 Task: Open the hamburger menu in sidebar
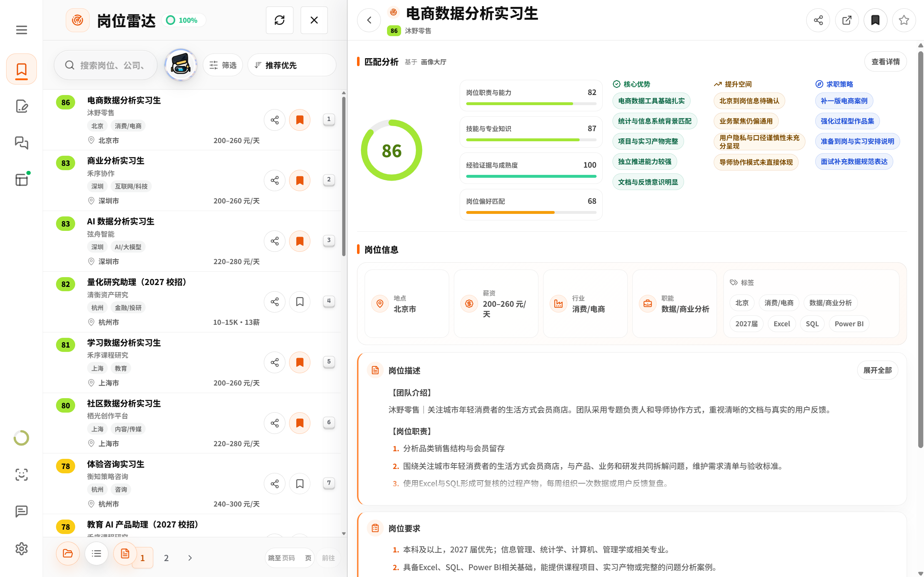(x=21, y=30)
